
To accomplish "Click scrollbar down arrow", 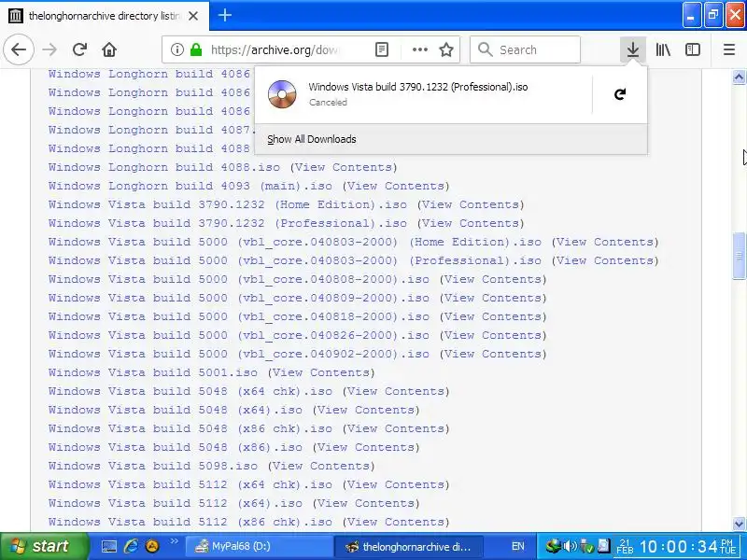I will [739, 524].
